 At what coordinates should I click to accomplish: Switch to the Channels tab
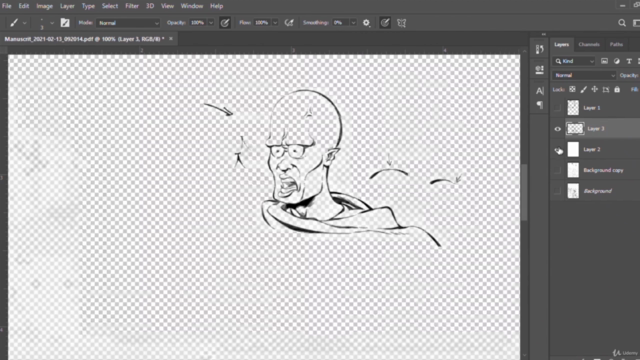[x=589, y=44]
